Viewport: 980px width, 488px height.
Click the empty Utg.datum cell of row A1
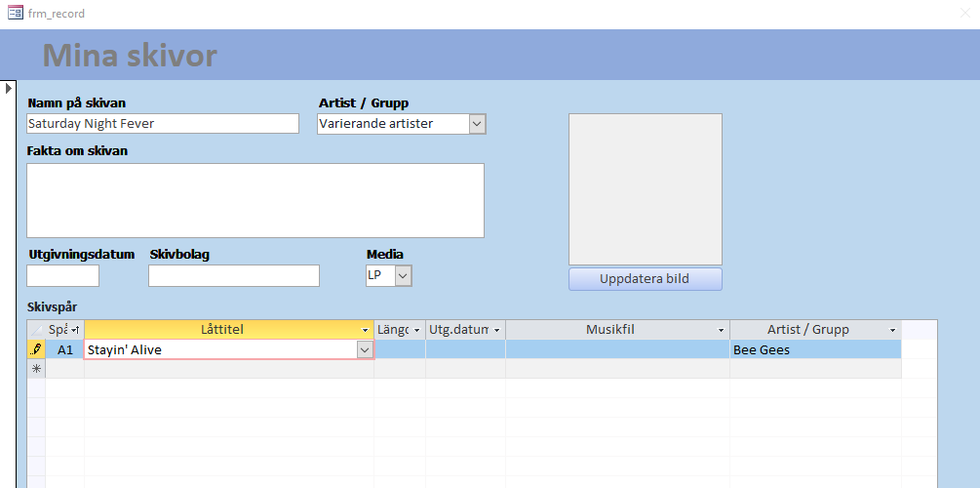coord(466,349)
